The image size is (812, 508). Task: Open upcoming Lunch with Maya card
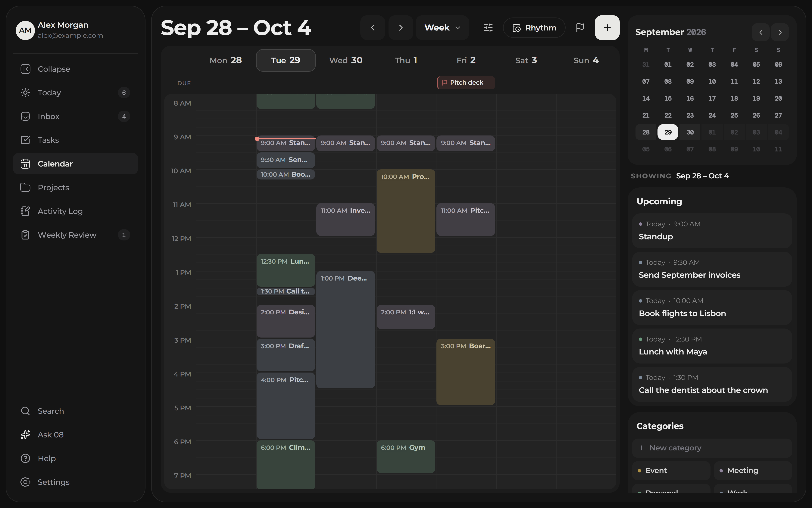[x=712, y=346]
